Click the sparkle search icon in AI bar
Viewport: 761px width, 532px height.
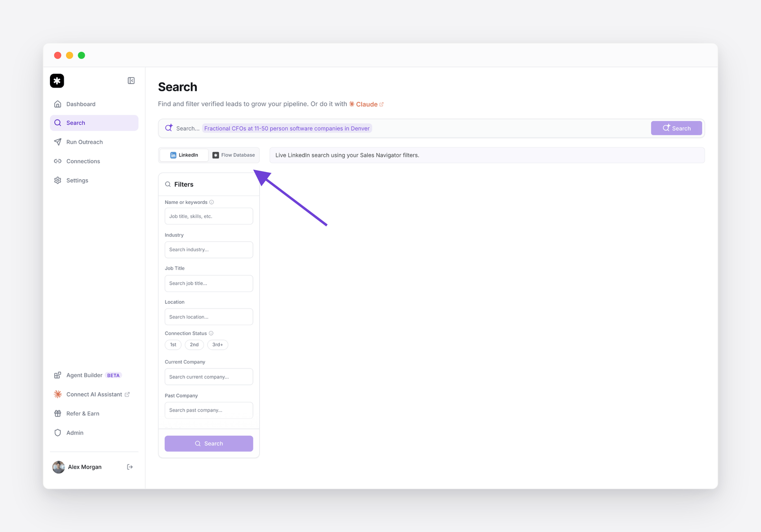click(169, 128)
